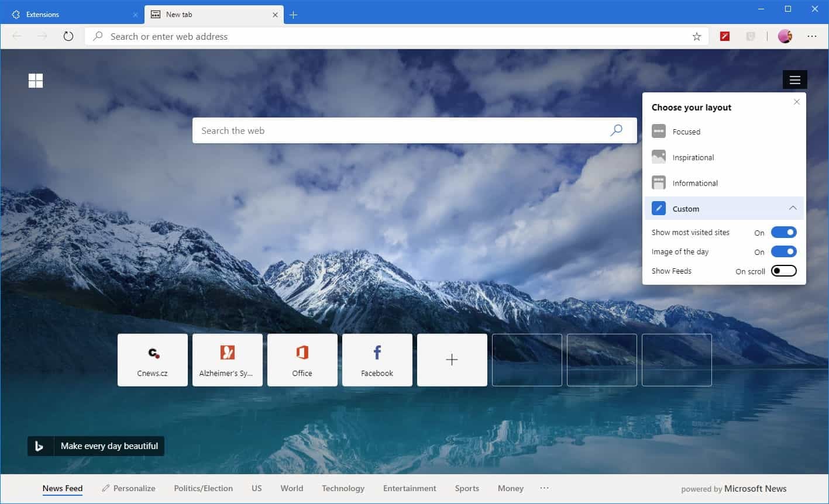Close the New tab tab

pyautogui.click(x=274, y=15)
